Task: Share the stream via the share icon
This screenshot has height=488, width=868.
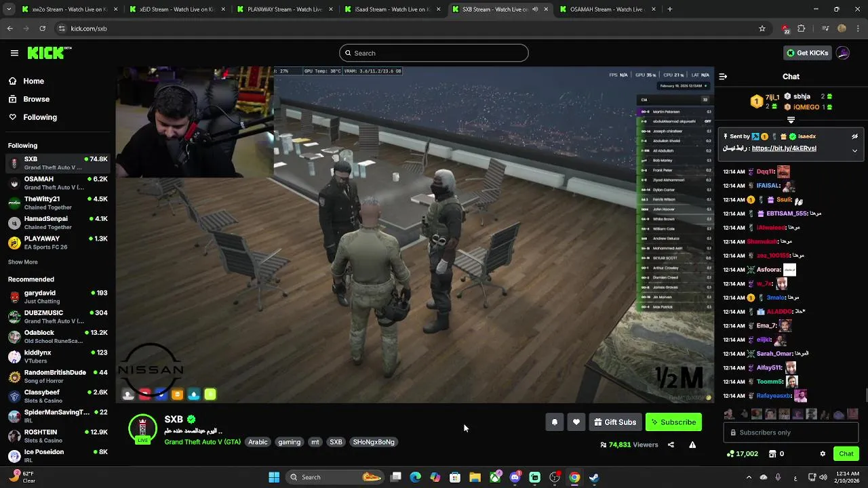Action: [x=671, y=445]
